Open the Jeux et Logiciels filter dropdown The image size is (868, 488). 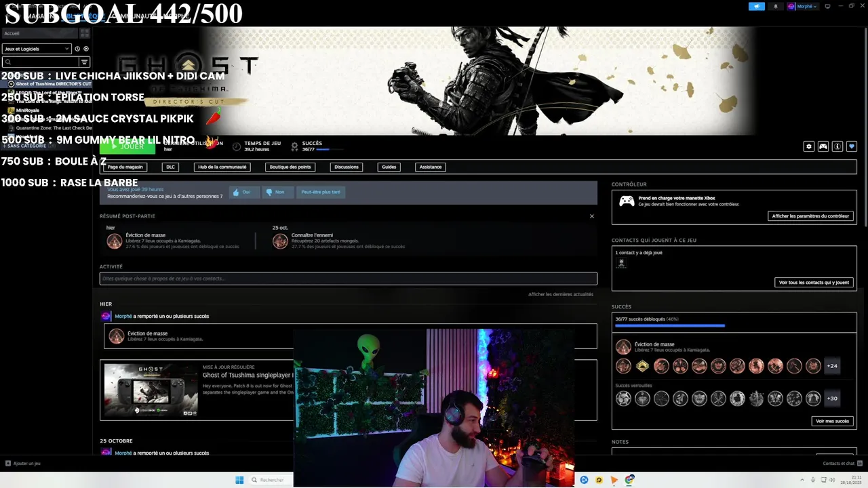pos(37,49)
